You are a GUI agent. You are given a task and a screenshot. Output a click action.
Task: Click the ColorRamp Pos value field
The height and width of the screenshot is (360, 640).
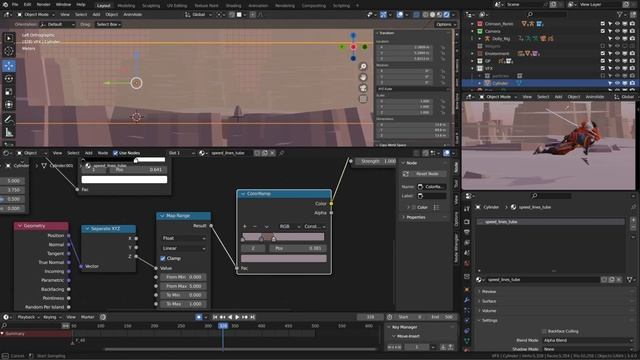click(298, 248)
